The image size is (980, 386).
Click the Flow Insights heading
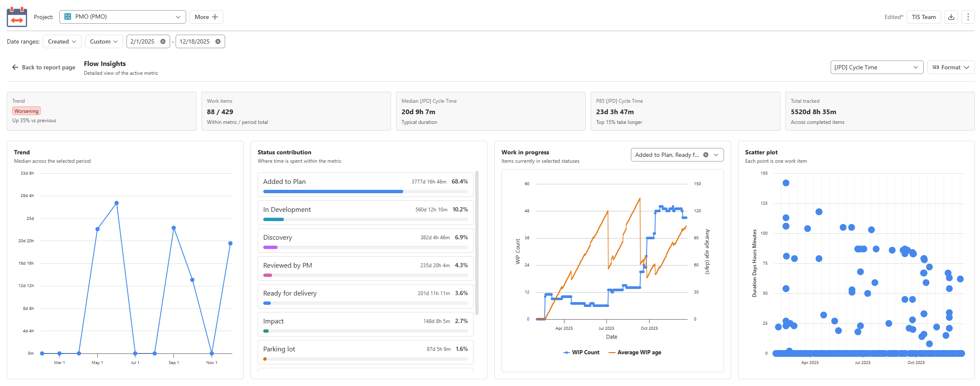click(105, 64)
